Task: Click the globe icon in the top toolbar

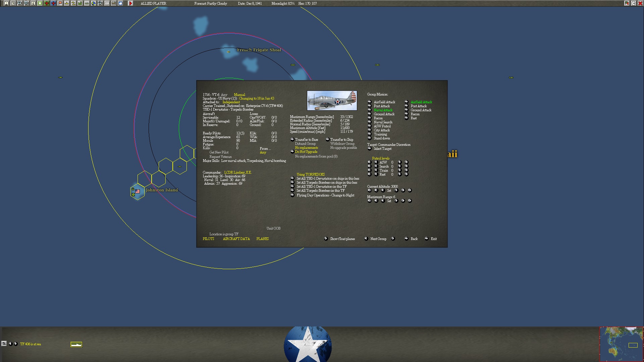Action: (94, 3)
